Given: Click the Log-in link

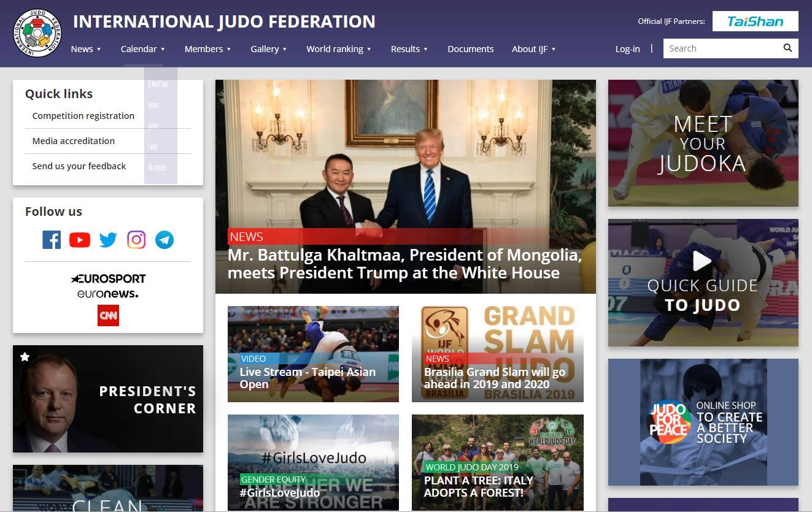Looking at the screenshot, I should tap(627, 49).
